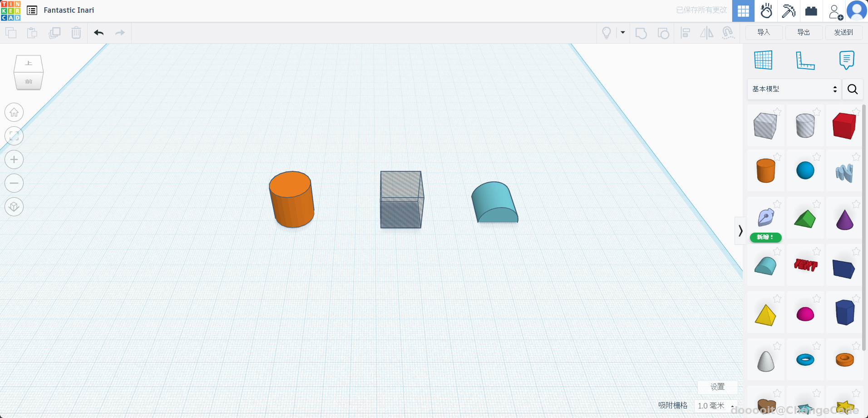Screen dimensions: 868x418
Task: Undo the last action
Action: (x=99, y=33)
